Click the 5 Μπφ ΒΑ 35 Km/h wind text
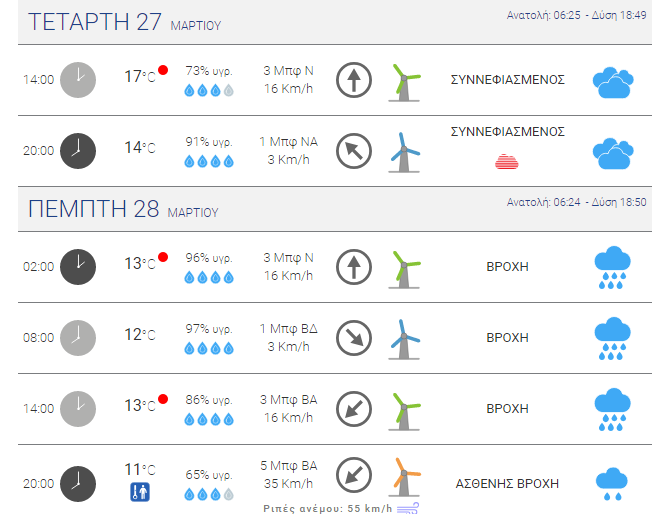This screenshot has width=666, height=514. (288, 474)
